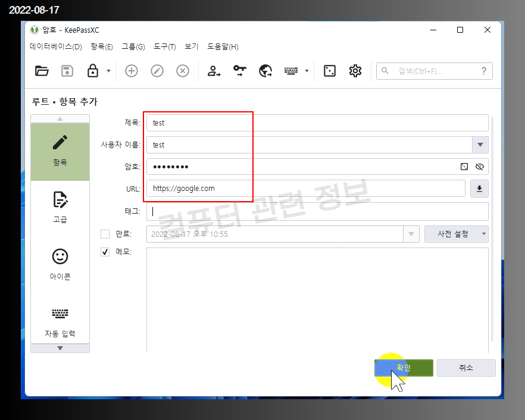
Task: Toggle password visibility eye icon
Action: click(480, 167)
